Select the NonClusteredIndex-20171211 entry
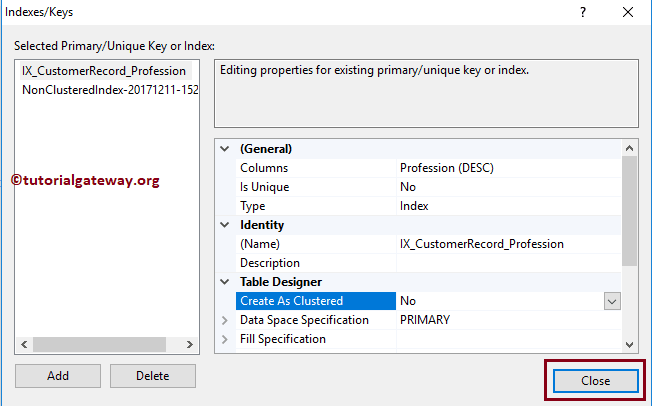The width and height of the screenshot is (652, 406). coord(110,90)
